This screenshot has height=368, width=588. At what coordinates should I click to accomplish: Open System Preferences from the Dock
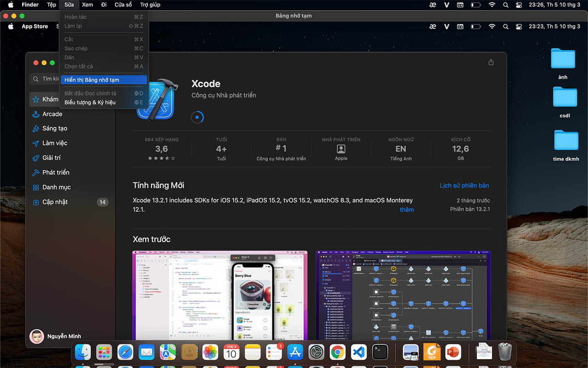click(x=317, y=352)
